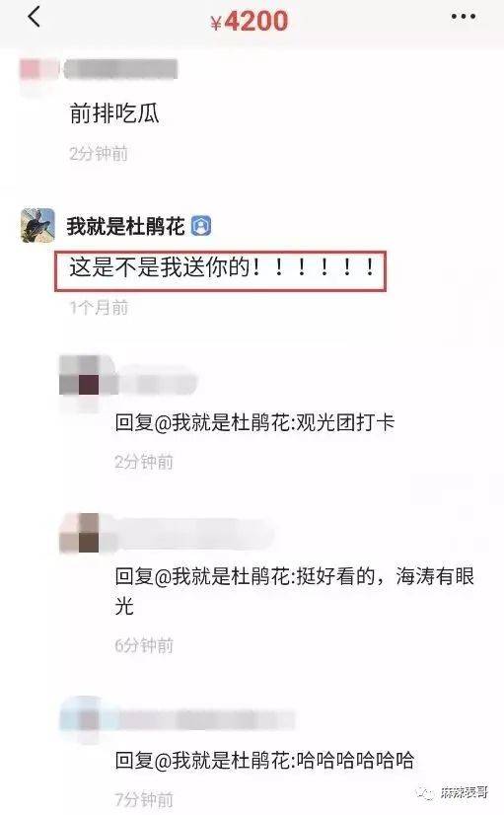
Task: Tap the 1个月前 timestamp
Action: coord(99,308)
